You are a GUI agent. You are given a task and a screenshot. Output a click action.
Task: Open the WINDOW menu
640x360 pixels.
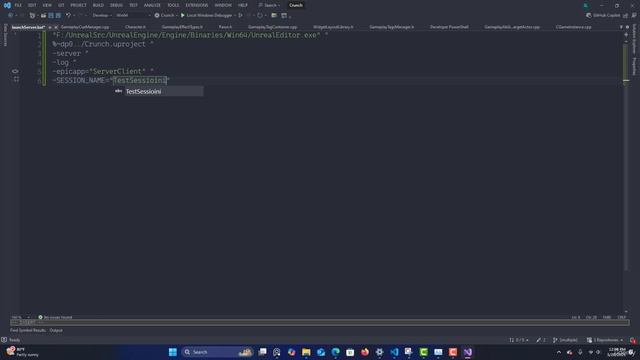(223, 5)
